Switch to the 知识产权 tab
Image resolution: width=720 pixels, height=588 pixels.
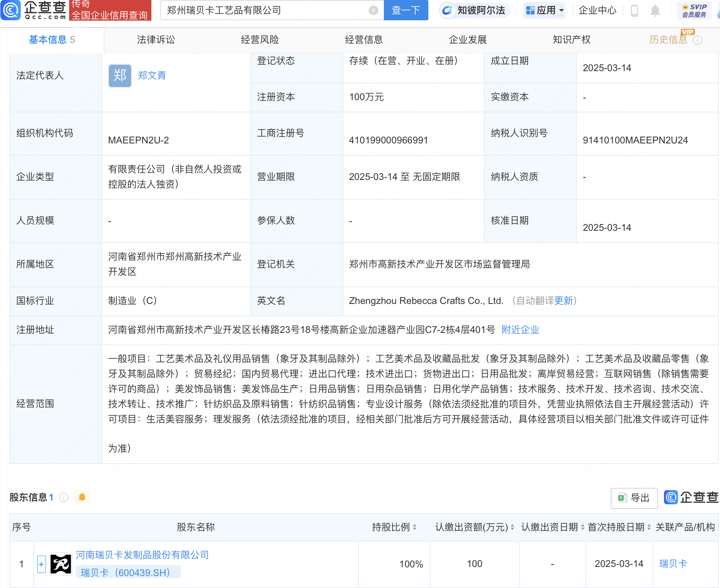coord(572,40)
